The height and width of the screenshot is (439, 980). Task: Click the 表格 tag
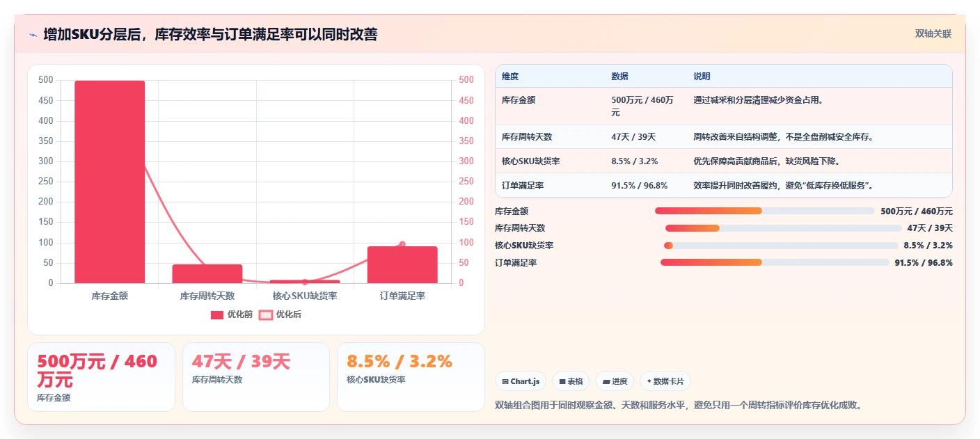tap(570, 381)
